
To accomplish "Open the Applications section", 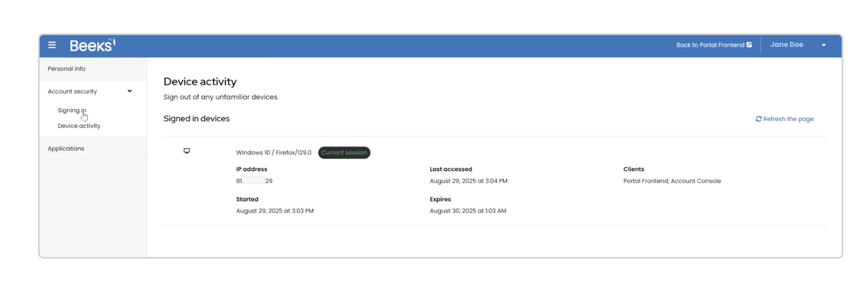I will point(66,149).
